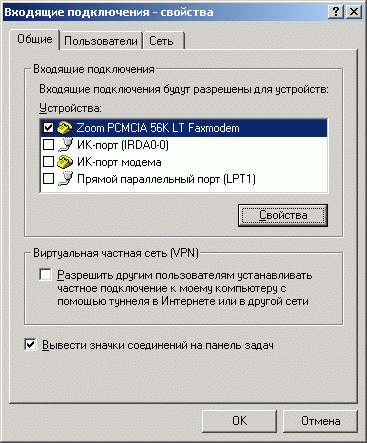Screen dimensions: 367x443
Task: Uncheck the Zoom PCMCIA 56K LT Faxmodem checkbox
Action: 49,128
